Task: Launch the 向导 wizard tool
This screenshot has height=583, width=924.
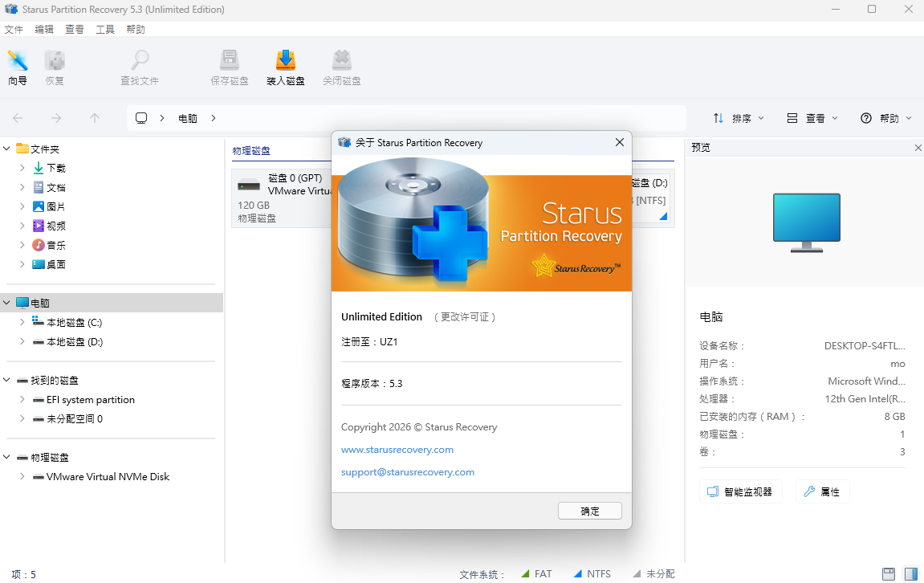Action: (x=18, y=67)
